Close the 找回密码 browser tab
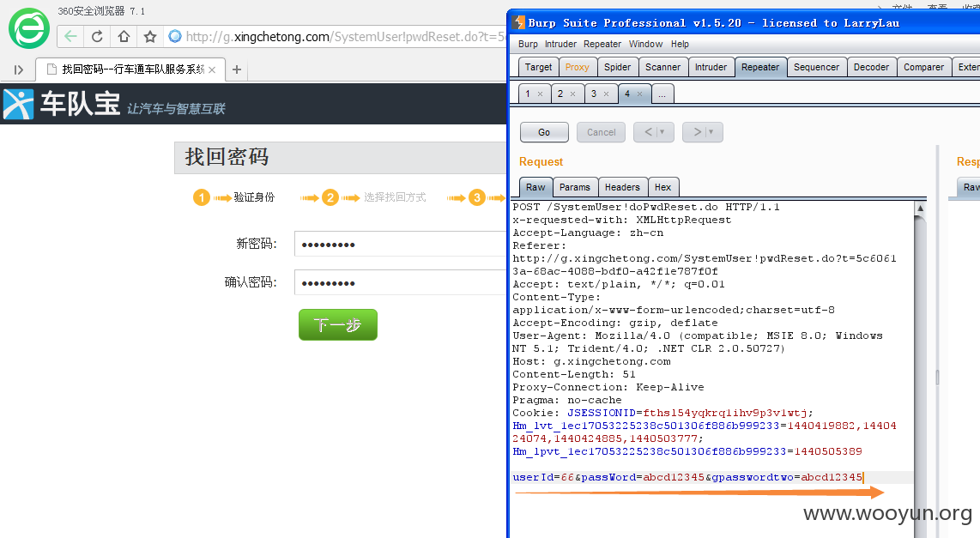The image size is (980, 538). click(212, 70)
